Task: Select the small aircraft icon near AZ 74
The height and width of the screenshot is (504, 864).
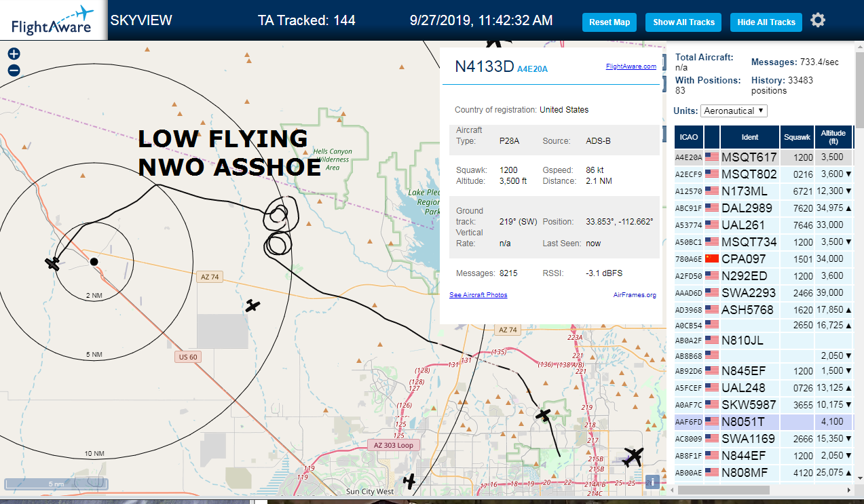Action: [x=252, y=306]
